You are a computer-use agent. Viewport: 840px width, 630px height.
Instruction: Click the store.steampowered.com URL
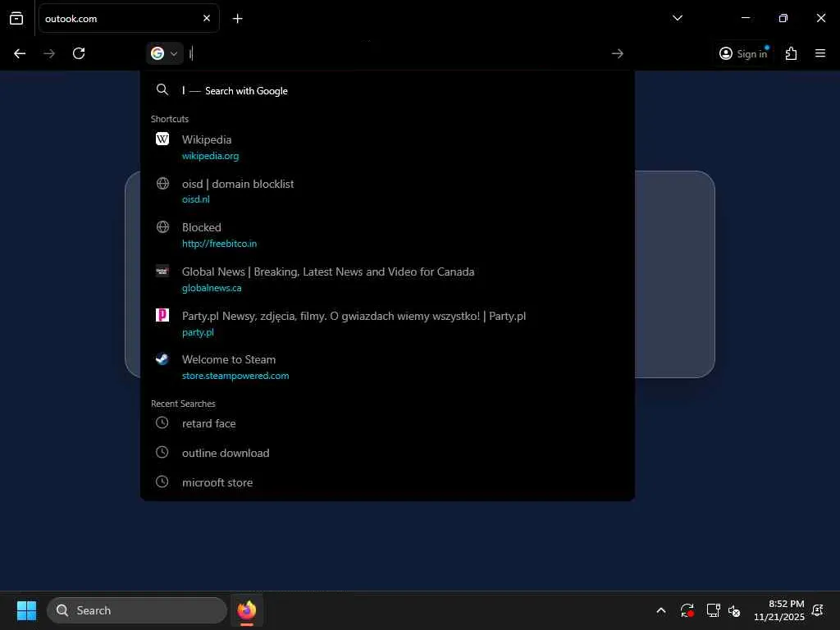click(x=235, y=376)
